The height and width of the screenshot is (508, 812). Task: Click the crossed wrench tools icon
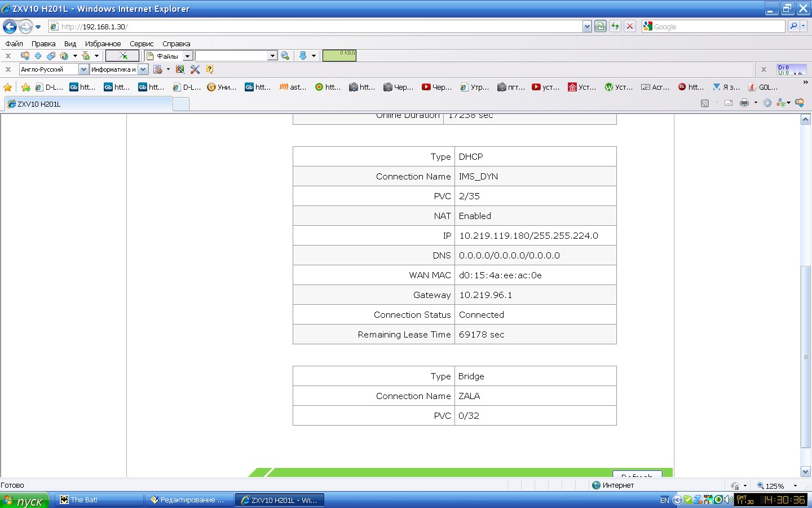point(195,69)
